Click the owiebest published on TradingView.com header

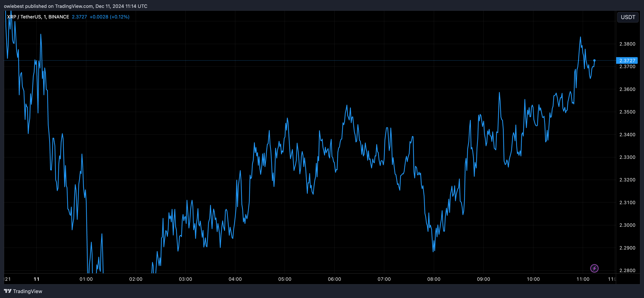click(75, 6)
